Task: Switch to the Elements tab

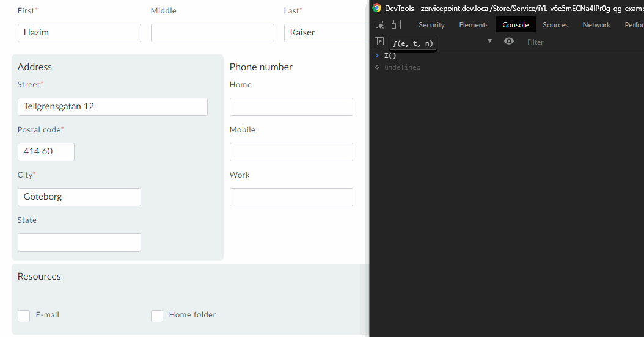Action: [x=474, y=25]
